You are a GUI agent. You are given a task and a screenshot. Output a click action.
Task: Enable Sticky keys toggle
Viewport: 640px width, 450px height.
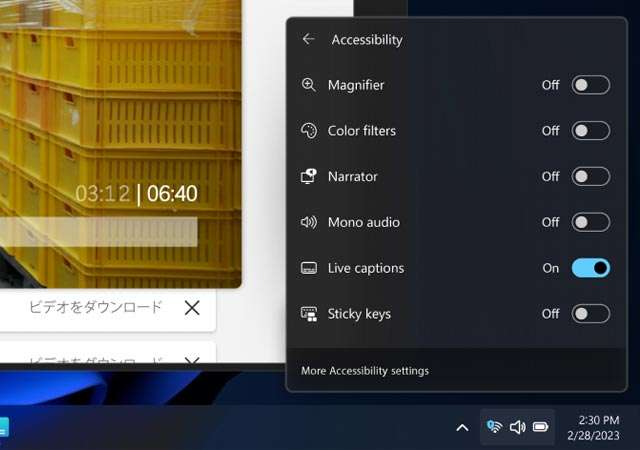590,314
